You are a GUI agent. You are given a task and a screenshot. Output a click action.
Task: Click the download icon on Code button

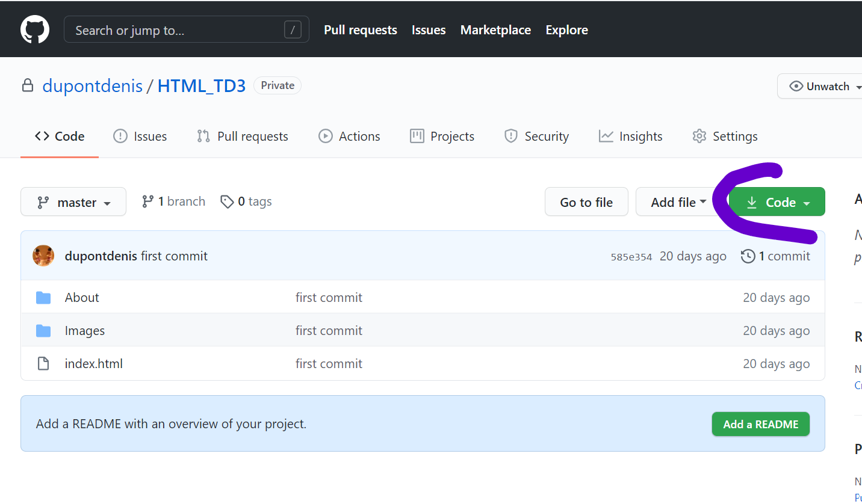pos(752,203)
